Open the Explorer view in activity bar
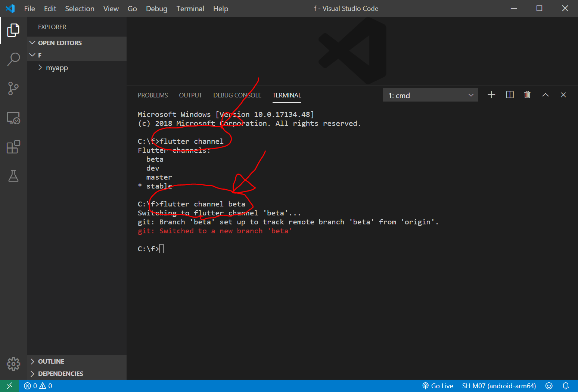This screenshot has width=578, height=392. click(x=13, y=30)
